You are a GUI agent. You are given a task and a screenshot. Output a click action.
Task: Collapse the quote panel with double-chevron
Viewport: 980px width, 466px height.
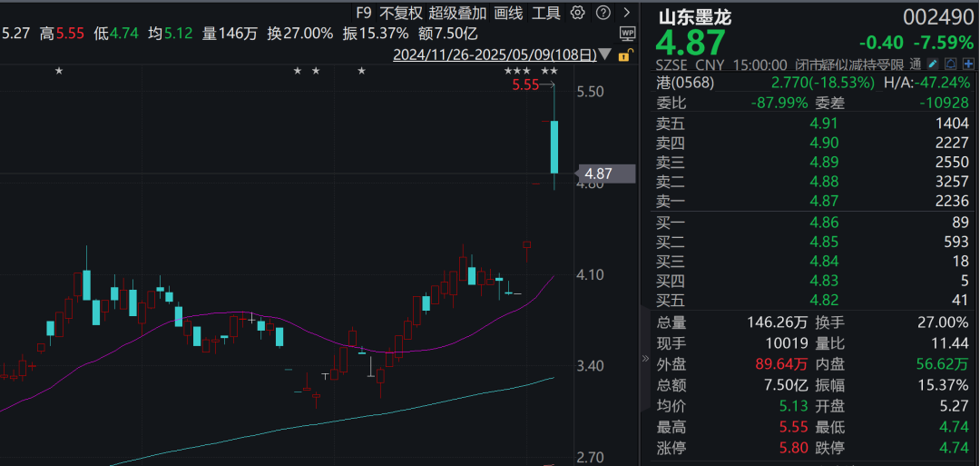646,359
